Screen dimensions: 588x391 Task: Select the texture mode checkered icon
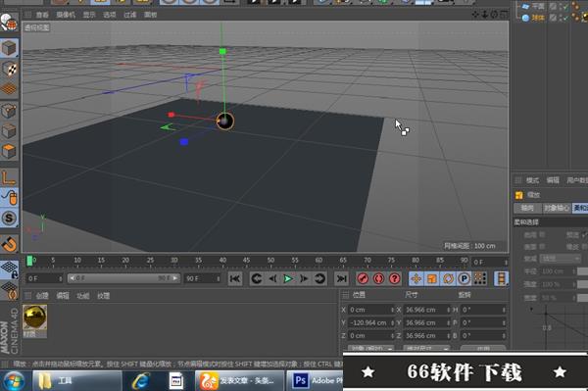[9, 69]
